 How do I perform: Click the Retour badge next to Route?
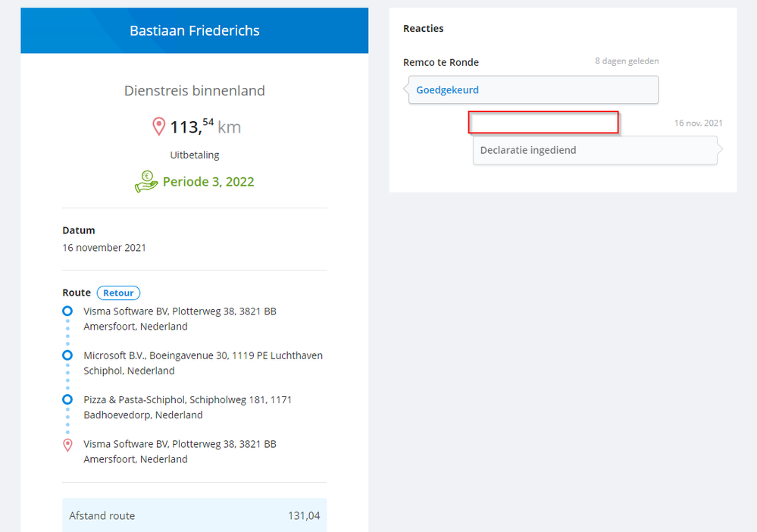point(118,293)
